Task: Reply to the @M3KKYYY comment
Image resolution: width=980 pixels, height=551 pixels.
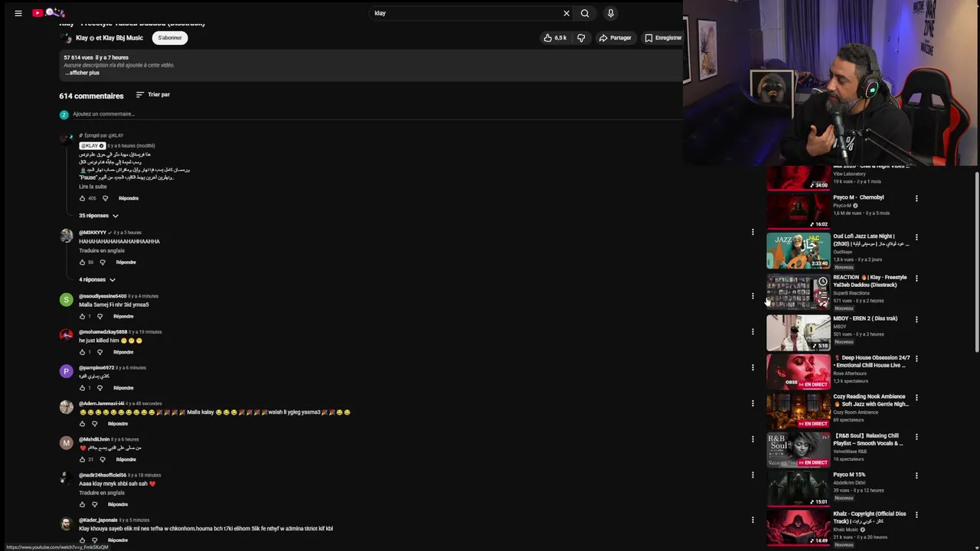Action: pyautogui.click(x=126, y=262)
